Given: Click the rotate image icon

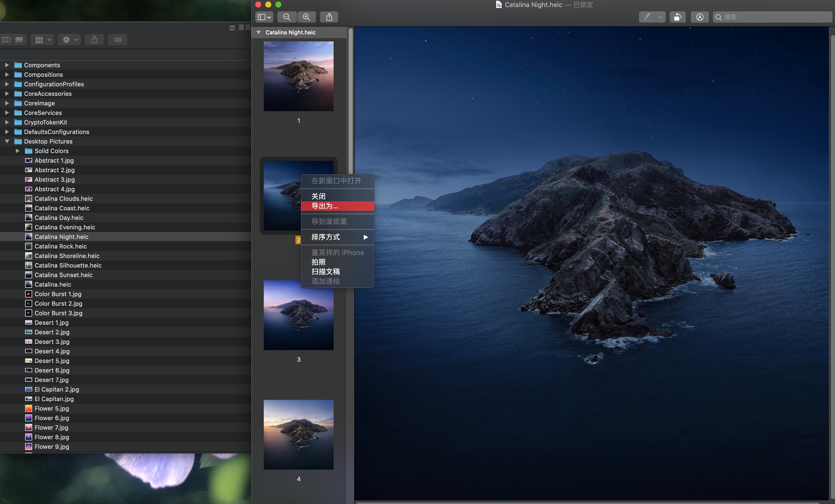Looking at the screenshot, I should (x=677, y=17).
